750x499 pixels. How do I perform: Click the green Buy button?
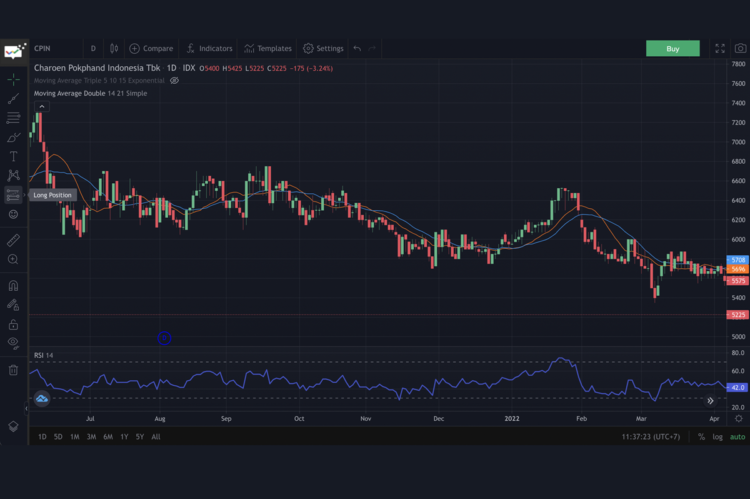click(672, 48)
